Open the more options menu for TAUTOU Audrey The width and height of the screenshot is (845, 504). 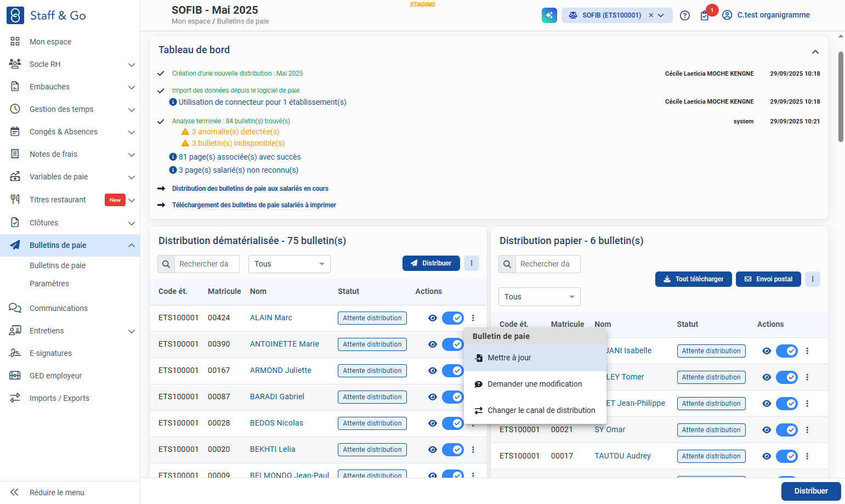[807, 456]
